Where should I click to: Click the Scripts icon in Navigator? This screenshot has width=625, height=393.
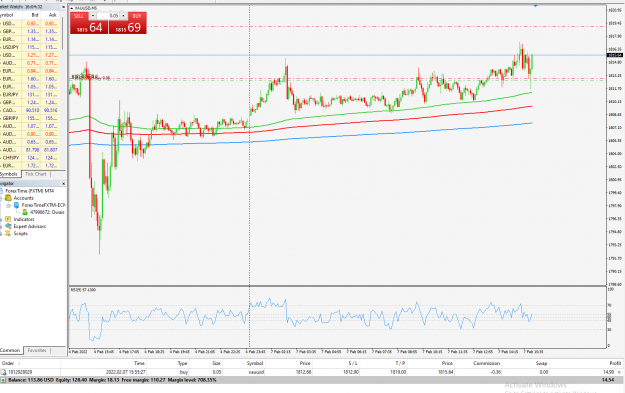(x=8, y=234)
